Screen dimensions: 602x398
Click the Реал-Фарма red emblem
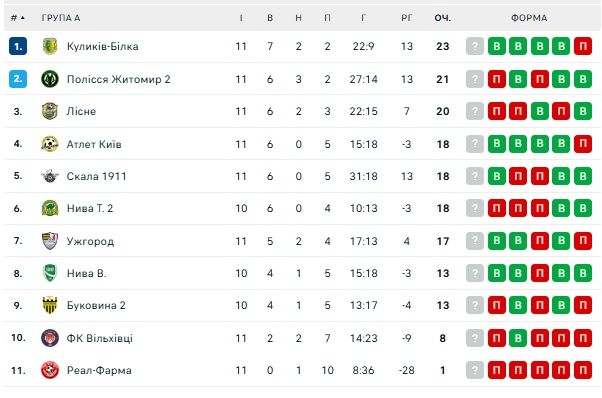pos(50,370)
